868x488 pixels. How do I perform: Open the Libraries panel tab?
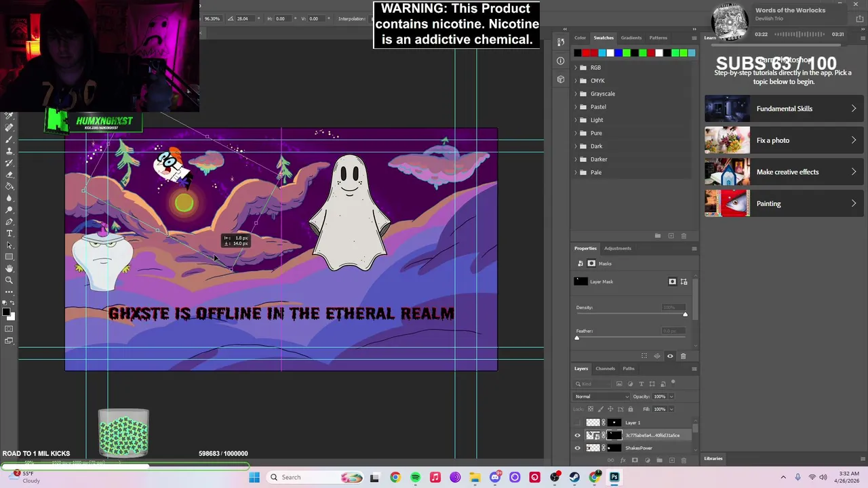pyautogui.click(x=713, y=459)
